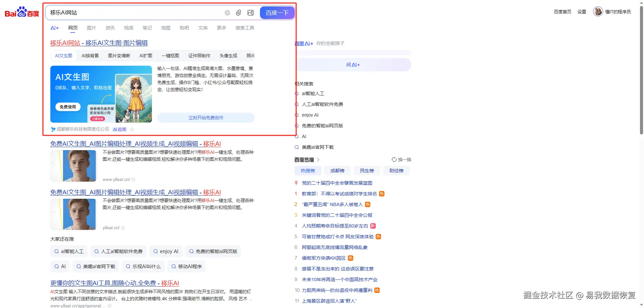
Task: Click the 热 badge beside 教育部 headline
Action: pyautogui.click(x=382, y=194)
